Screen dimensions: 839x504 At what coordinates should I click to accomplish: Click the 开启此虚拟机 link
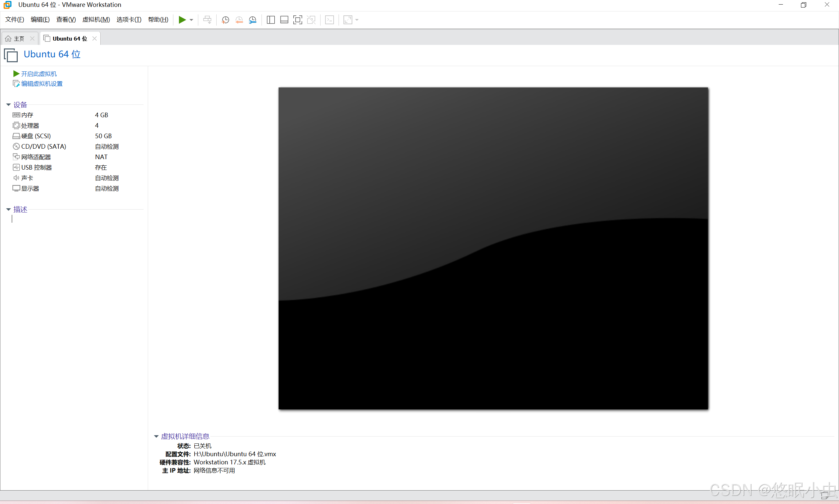pyautogui.click(x=39, y=74)
